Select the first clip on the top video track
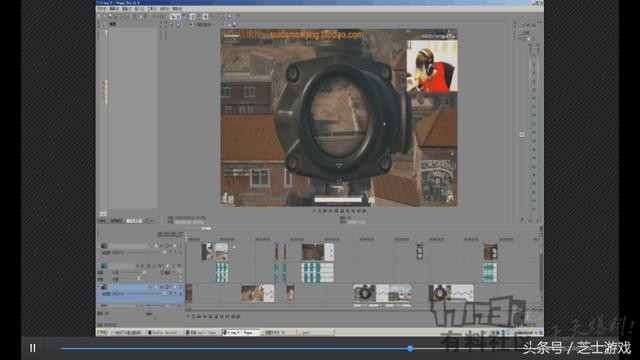The width and height of the screenshot is (640, 360). coord(207,252)
